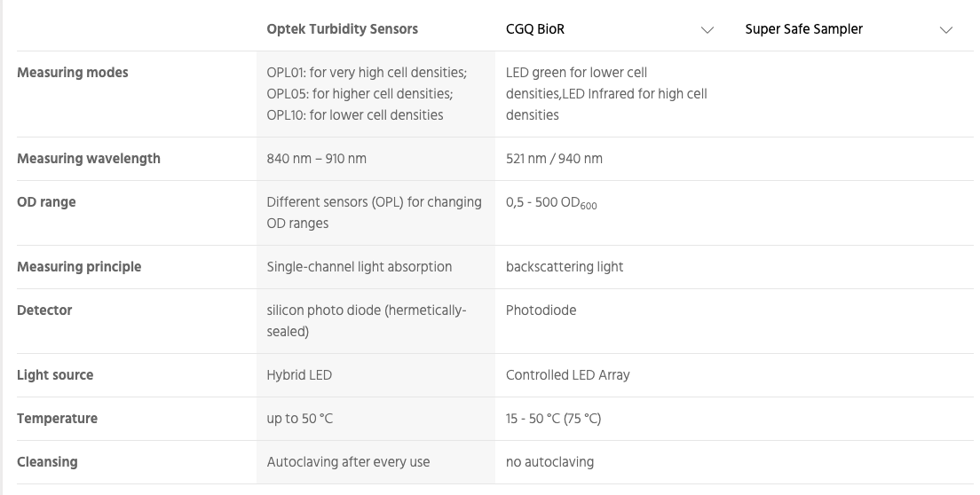Viewport: 980px width, 495px height.
Task: Open the CGQ BioR product dropdown
Action: (609, 29)
